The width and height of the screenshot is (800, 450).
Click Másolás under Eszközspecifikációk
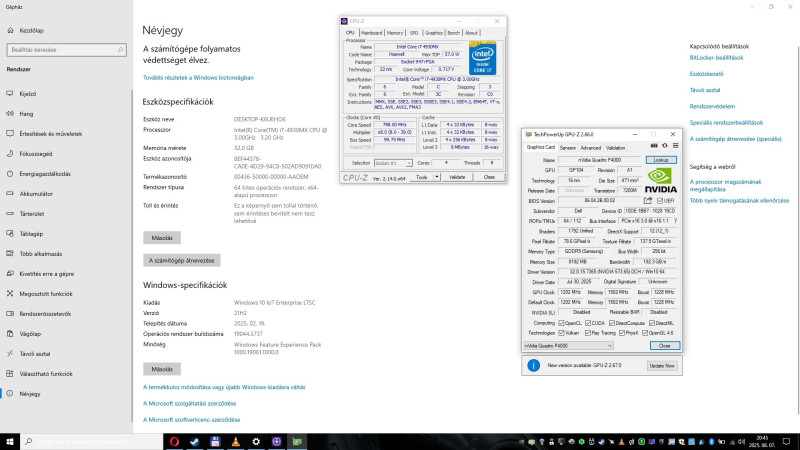coord(162,238)
